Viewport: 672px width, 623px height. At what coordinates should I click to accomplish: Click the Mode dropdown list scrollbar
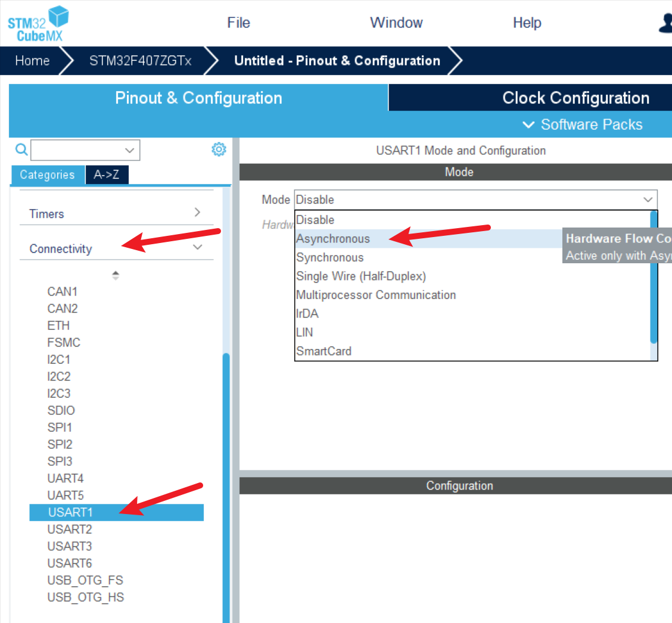[654, 277]
